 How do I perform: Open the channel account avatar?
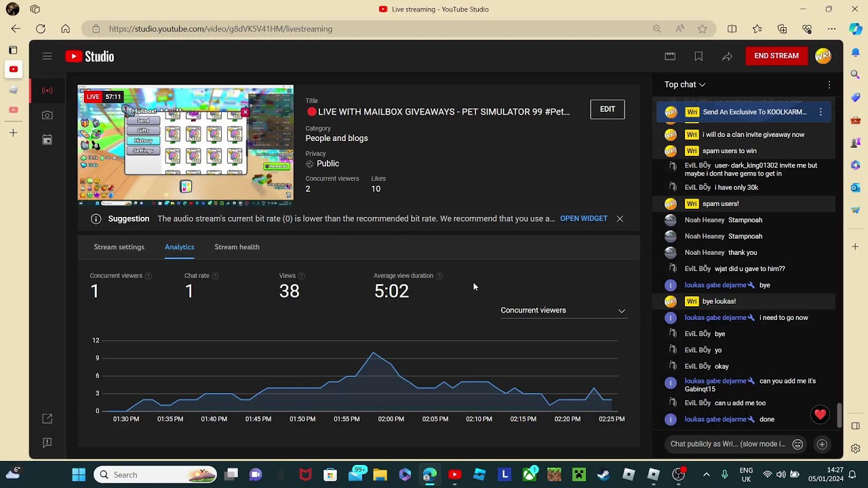[x=823, y=56]
